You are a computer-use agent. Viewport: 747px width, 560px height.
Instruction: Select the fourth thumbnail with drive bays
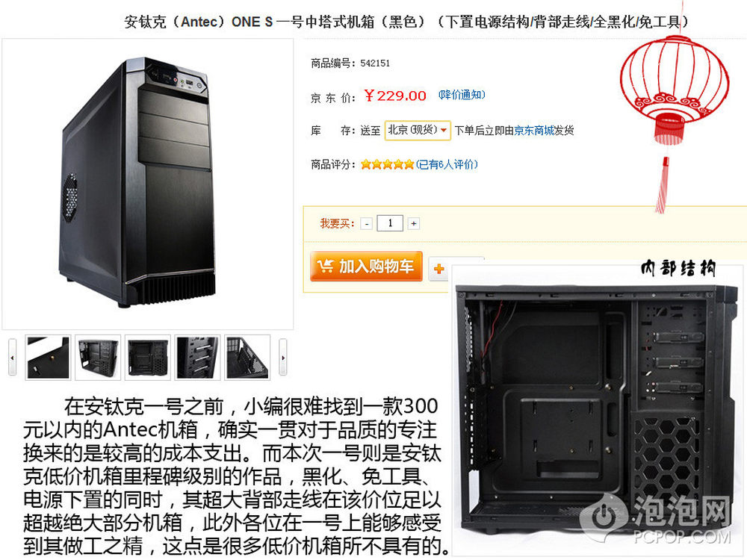198,357
